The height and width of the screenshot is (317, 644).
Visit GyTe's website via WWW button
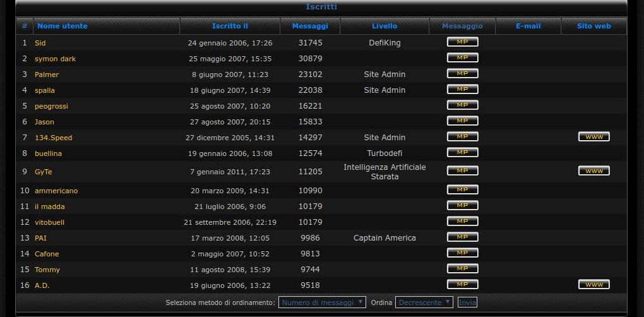tap(593, 171)
